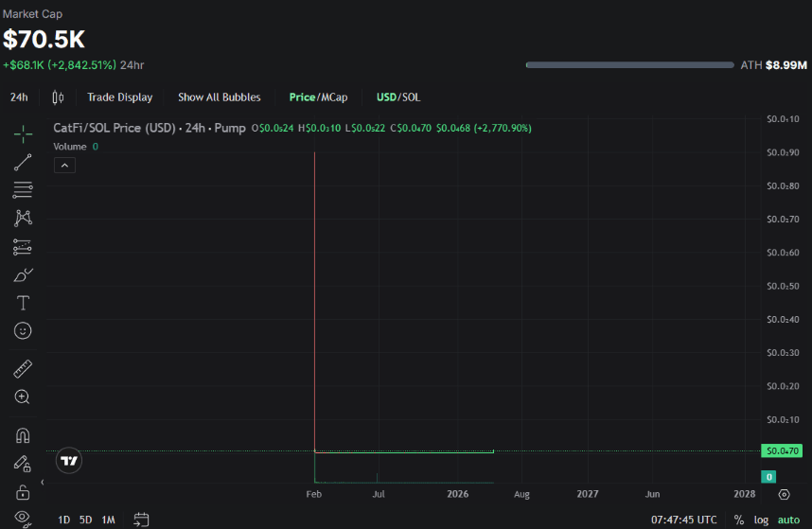Open the go to date calendar

click(141, 520)
